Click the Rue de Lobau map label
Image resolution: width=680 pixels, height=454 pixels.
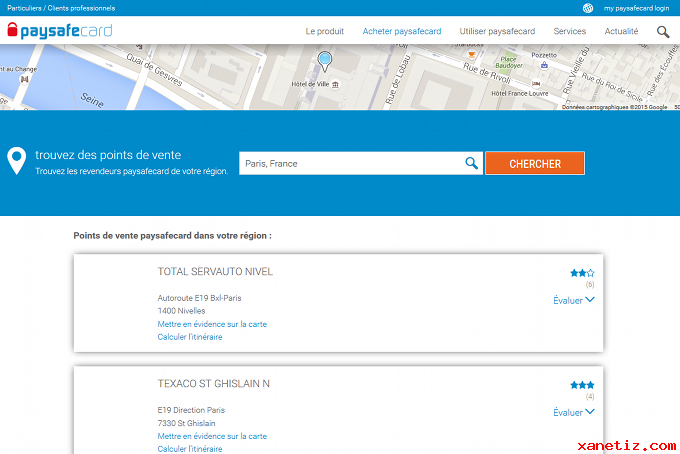(x=397, y=80)
